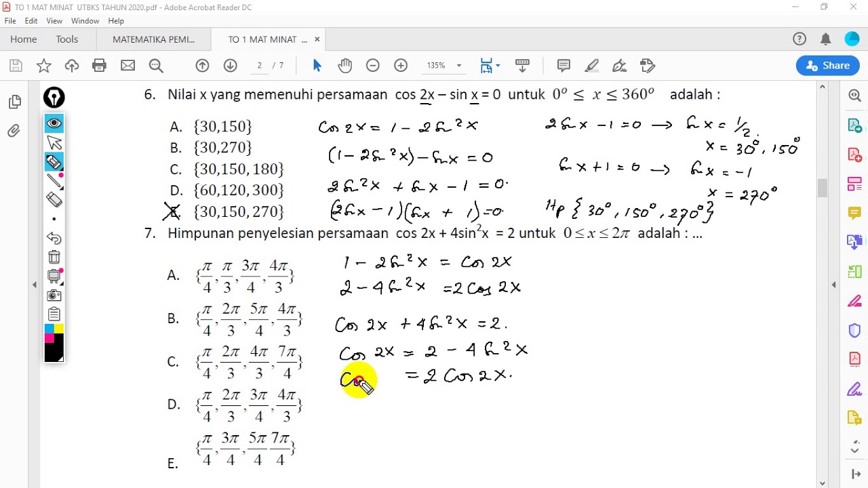This screenshot has width=868, height=488.
Task: Select the arrow cursor tool in annotation toolbar
Action: tap(54, 142)
